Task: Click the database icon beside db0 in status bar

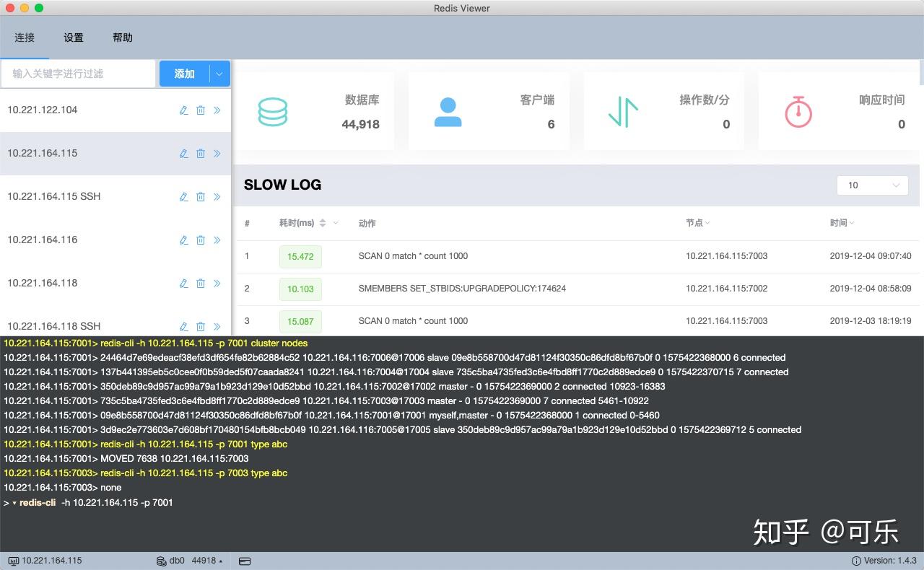Action: pos(162,561)
